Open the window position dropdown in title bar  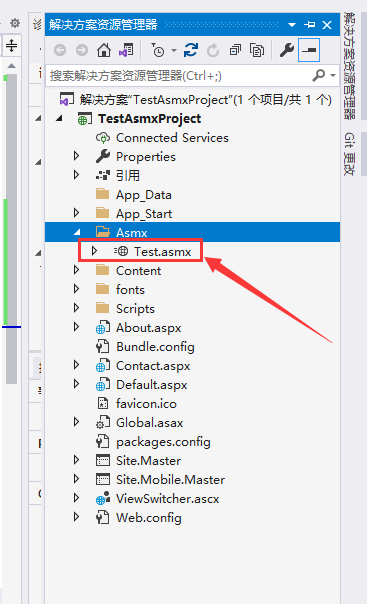(x=292, y=25)
